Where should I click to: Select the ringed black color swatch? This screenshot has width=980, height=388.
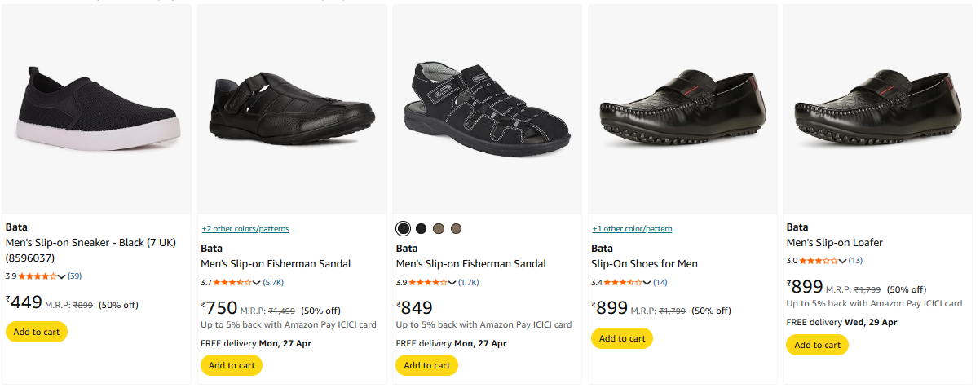tap(403, 228)
